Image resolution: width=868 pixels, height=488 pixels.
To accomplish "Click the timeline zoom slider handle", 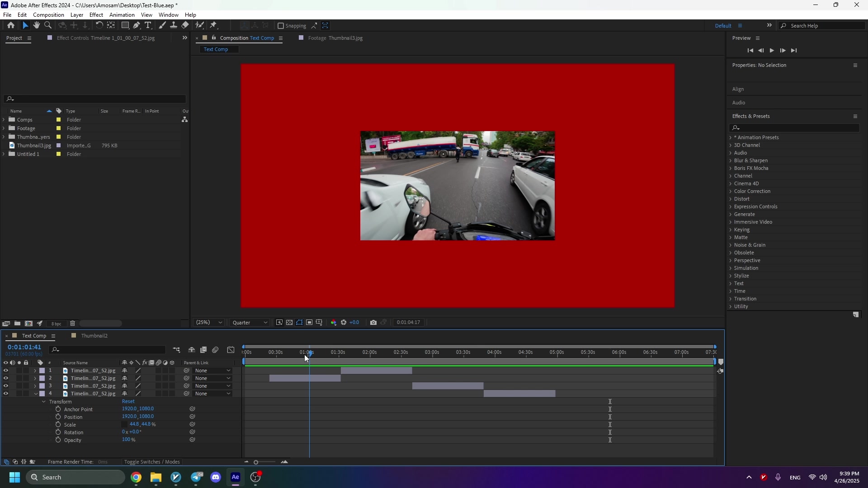I will (x=256, y=462).
